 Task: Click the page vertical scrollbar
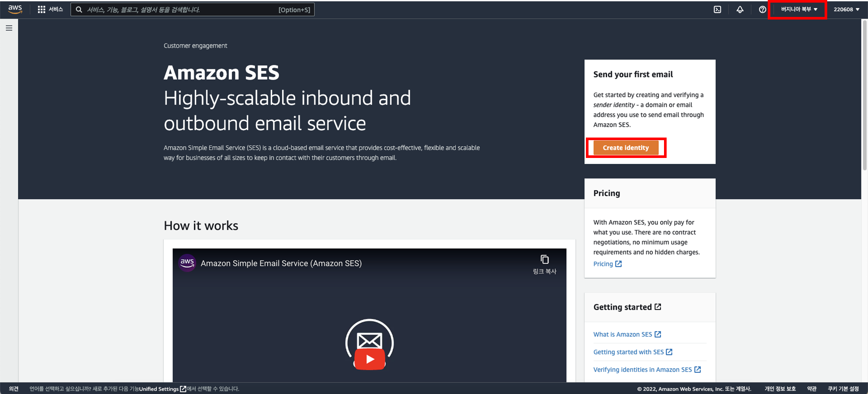click(x=865, y=95)
